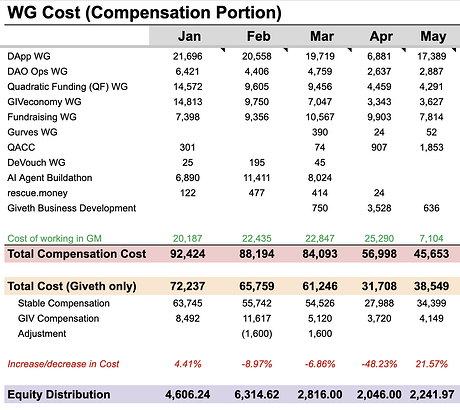460x410 pixels.
Task: Select DApp WG March value 19,719
Action: 320,56
